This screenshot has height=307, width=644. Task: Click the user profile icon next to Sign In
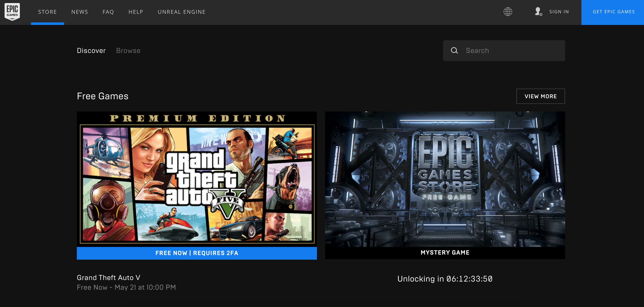538,12
